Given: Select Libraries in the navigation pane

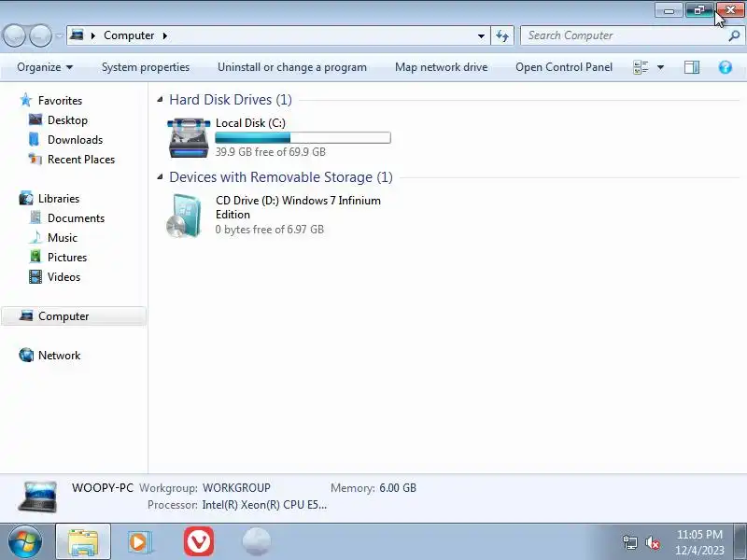Looking at the screenshot, I should click(x=59, y=198).
